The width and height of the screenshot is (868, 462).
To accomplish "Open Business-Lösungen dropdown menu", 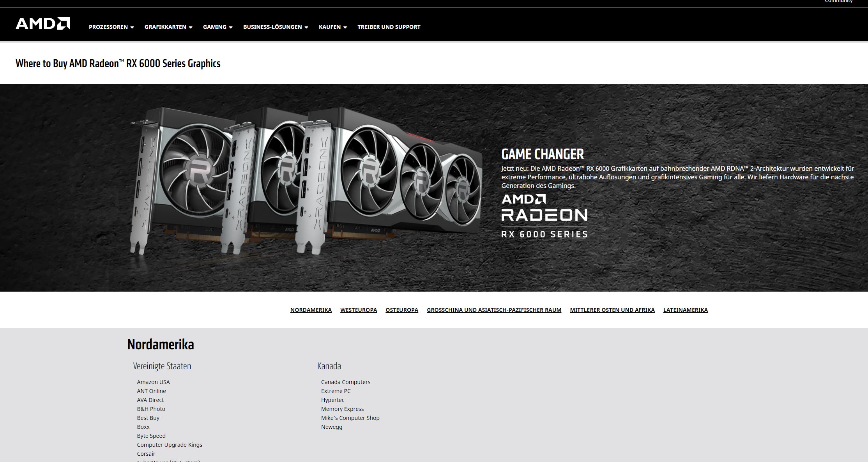I will (276, 27).
